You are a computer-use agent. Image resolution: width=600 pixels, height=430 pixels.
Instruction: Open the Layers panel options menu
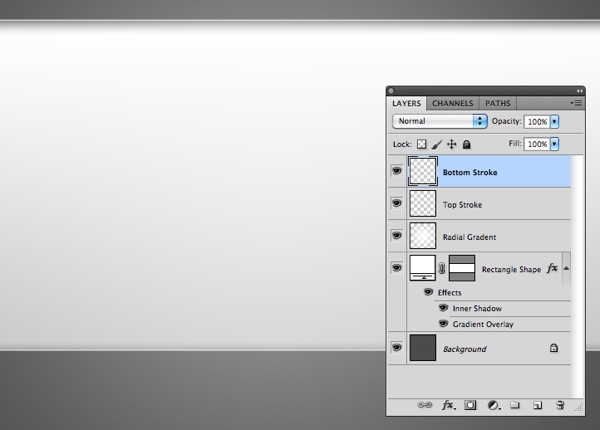[x=576, y=103]
